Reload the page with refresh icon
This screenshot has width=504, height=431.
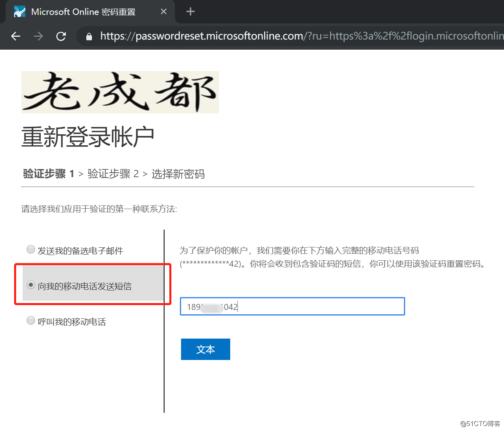click(x=61, y=36)
